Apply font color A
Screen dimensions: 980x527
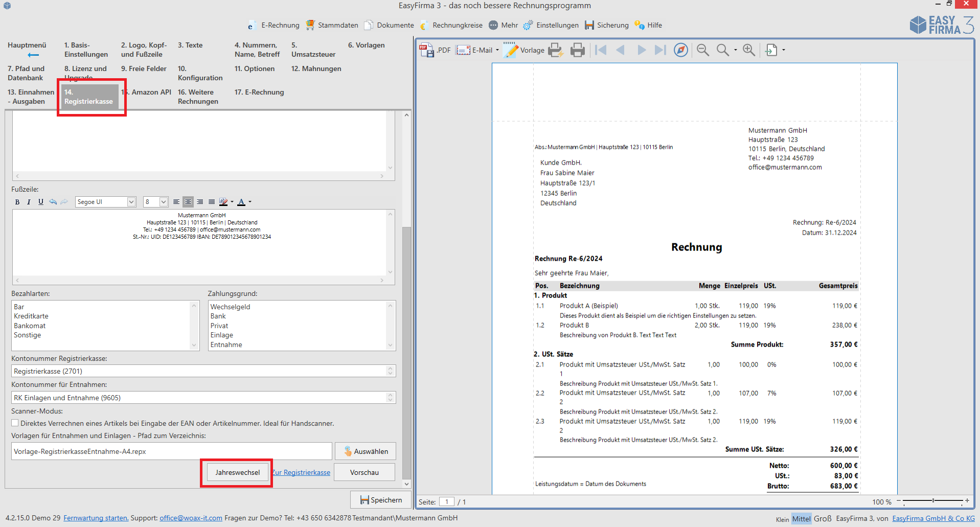(x=241, y=202)
